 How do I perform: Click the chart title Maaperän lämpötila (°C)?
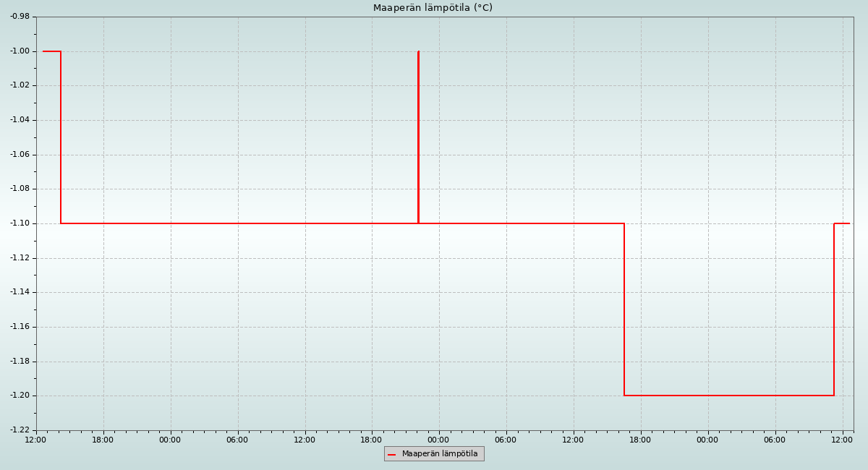click(x=433, y=8)
